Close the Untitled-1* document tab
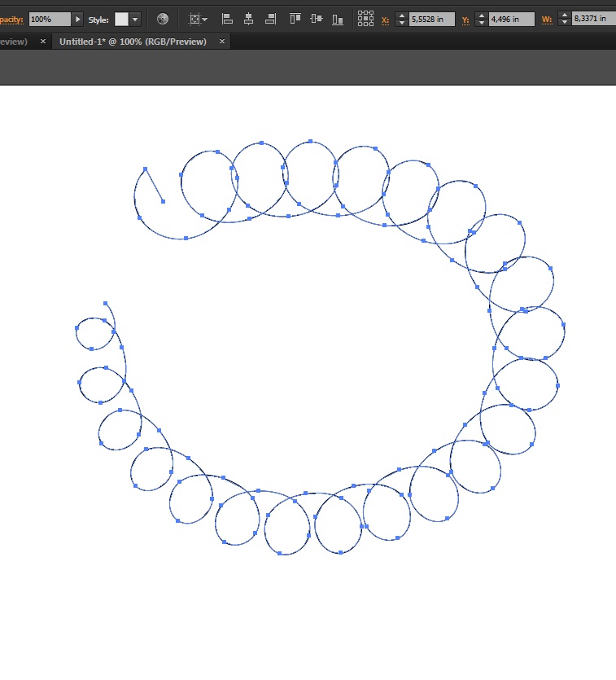Image resolution: width=616 pixels, height=680 pixels. coord(222,42)
